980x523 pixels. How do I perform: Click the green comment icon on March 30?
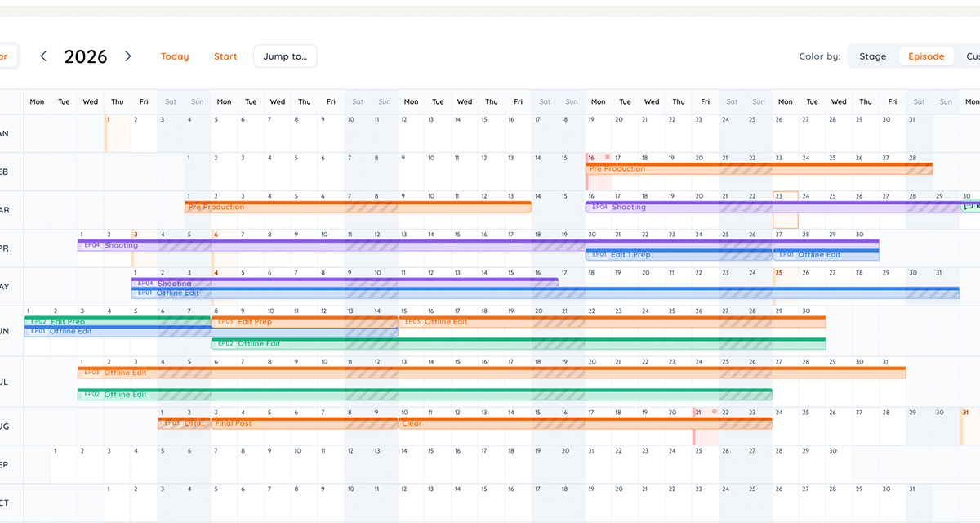969,207
